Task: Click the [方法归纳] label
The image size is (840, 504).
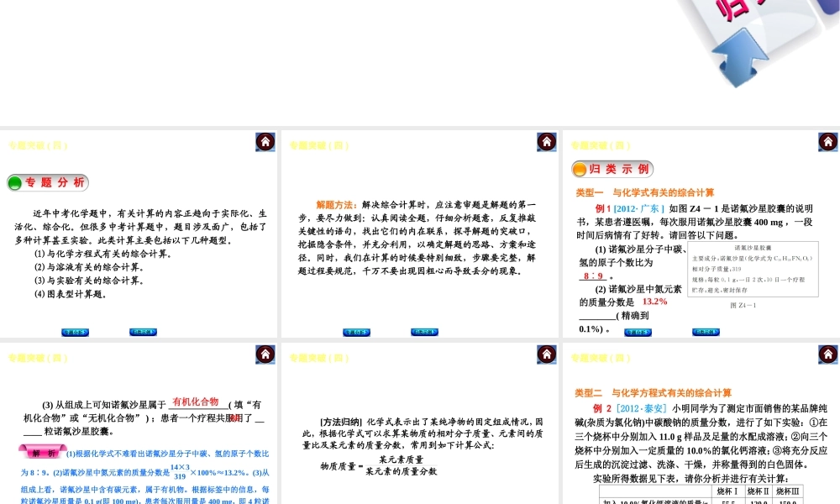Action: [341, 422]
